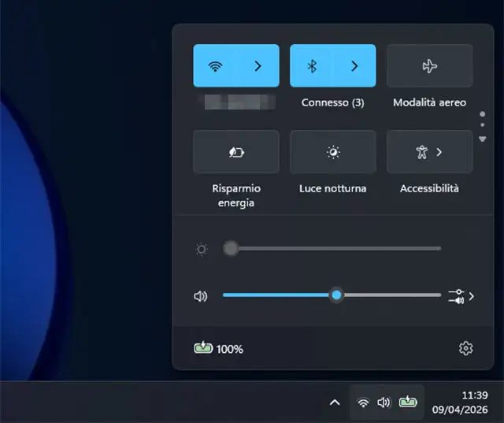Viewport: 504px width, 423px height.
Task: Click the volume slider thumb
Action: coord(336,295)
